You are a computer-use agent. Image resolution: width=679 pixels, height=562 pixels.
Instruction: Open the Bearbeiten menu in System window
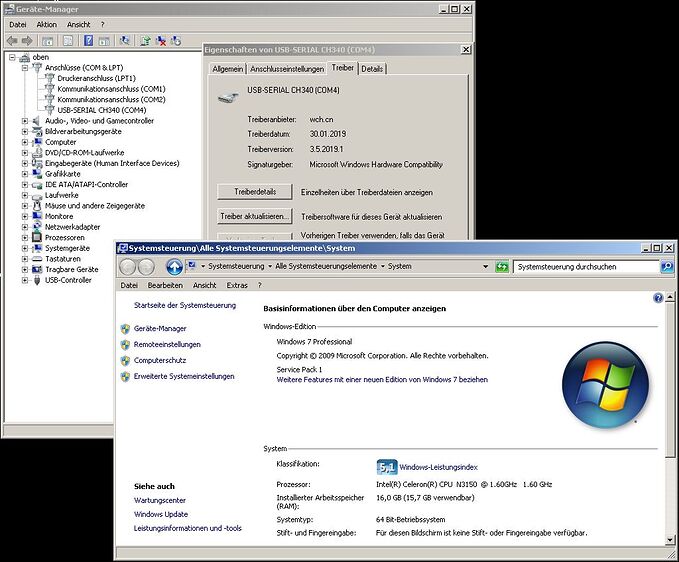coord(165,285)
